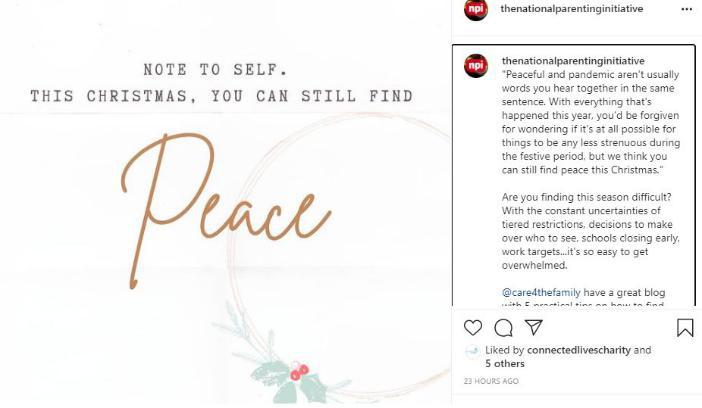Click the npi profile avatar in header
This screenshot has width=702, height=408.
point(476,10)
